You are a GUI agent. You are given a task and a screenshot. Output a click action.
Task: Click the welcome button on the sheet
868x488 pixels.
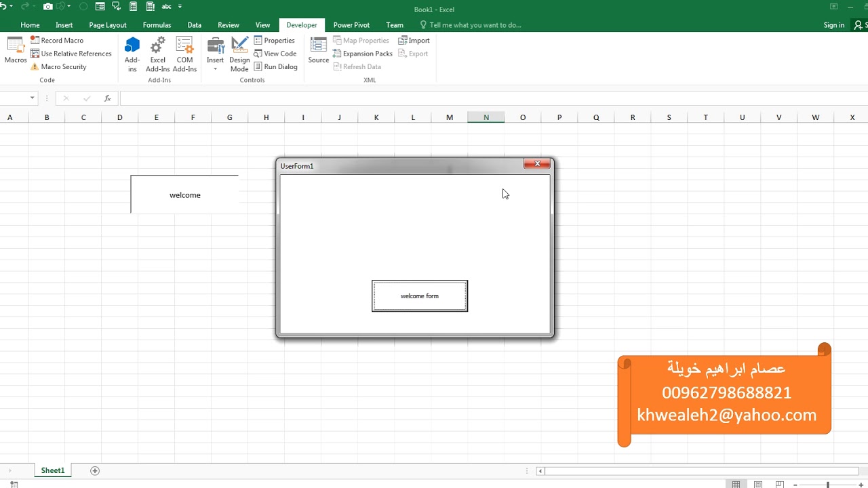tap(184, 195)
